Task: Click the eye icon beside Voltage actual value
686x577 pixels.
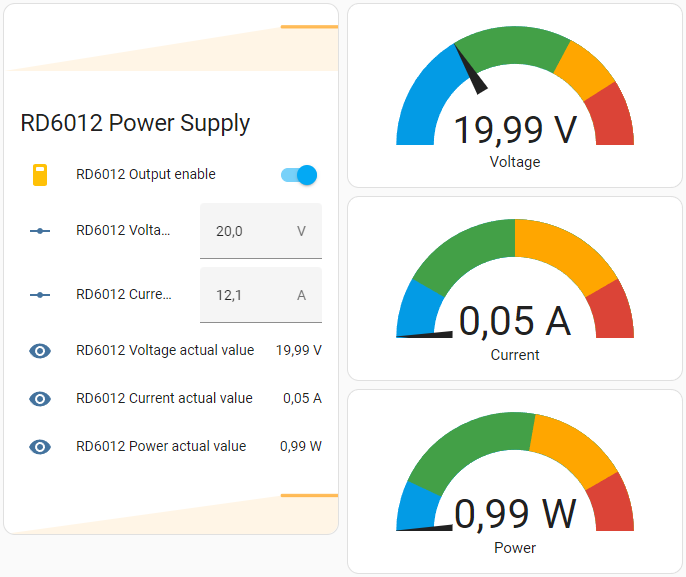Action: (40, 351)
